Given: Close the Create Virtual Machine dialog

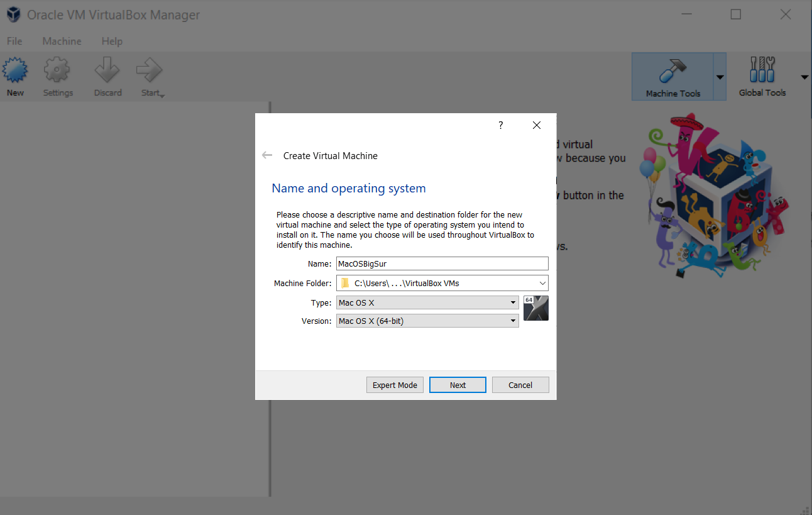Looking at the screenshot, I should [x=537, y=125].
